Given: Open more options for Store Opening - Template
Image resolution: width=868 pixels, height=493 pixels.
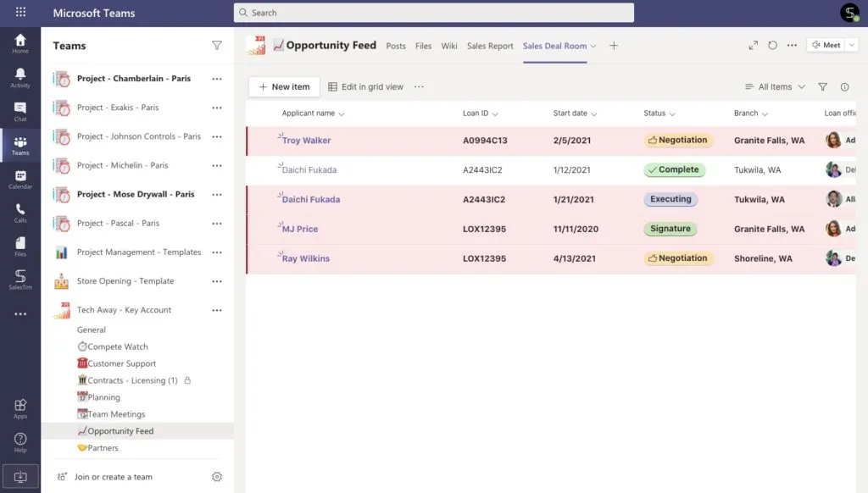Looking at the screenshot, I should coord(217,281).
